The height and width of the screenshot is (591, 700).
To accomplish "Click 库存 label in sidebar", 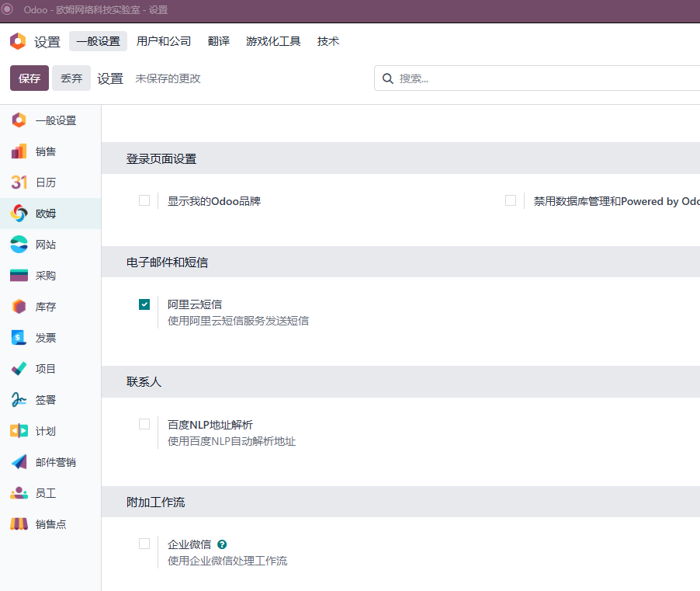I will (x=46, y=307).
